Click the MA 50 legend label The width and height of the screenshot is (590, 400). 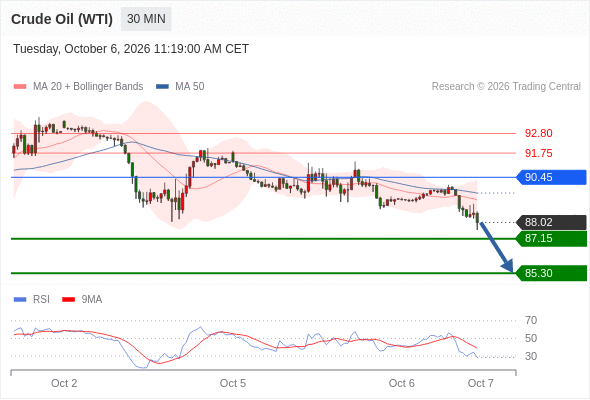tap(190, 87)
